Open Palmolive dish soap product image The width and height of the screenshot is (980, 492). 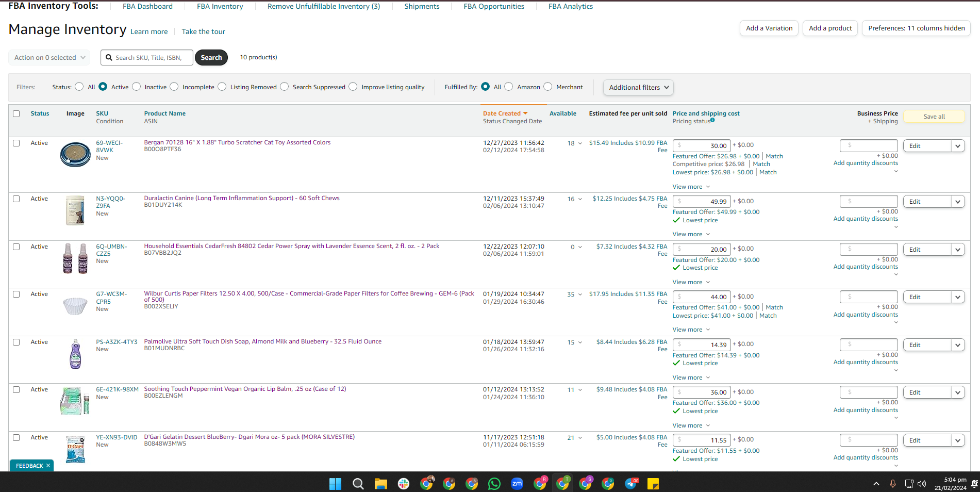pos(75,354)
